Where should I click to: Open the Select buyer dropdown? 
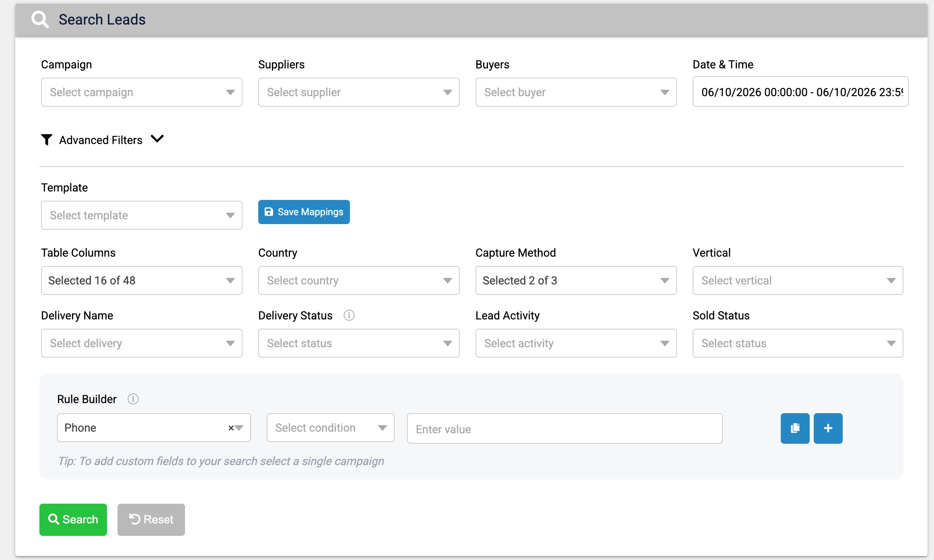click(x=576, y=92)
